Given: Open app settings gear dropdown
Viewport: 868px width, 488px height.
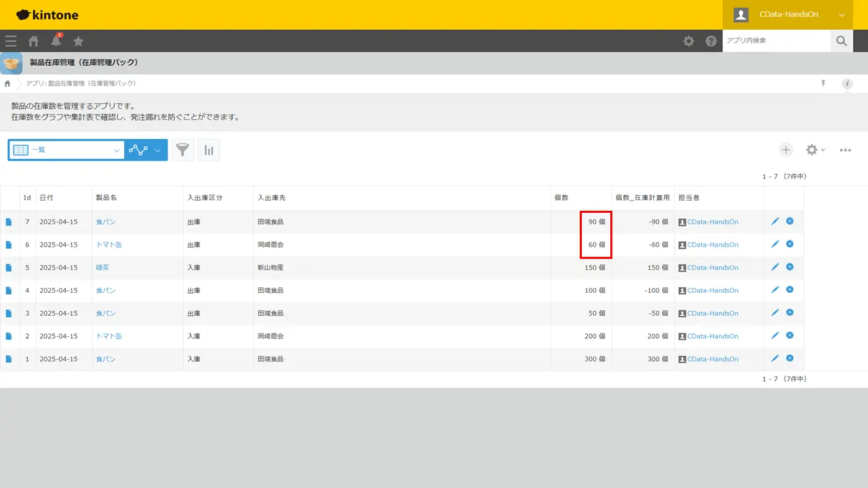Looking at the screenshot, I should tap(814, 150).
